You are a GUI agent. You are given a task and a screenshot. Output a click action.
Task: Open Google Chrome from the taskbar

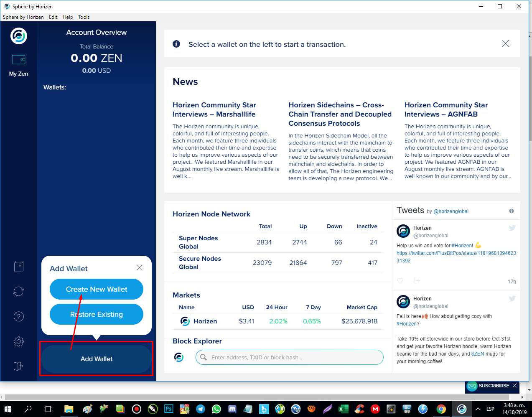tap(441, 409)
